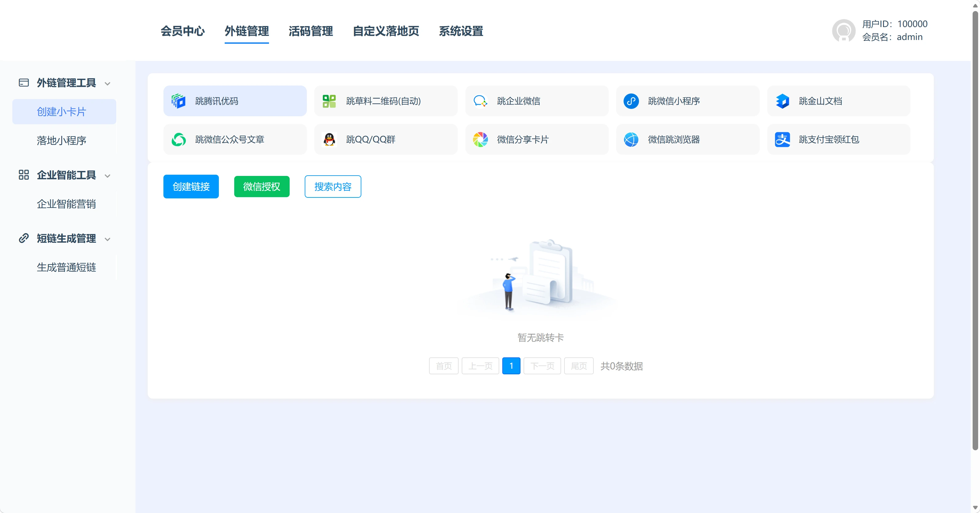Choose the 跳企业微信 chat bubble icon
The width and height of the screenshot is (980, 513).
tap(480, 101)
